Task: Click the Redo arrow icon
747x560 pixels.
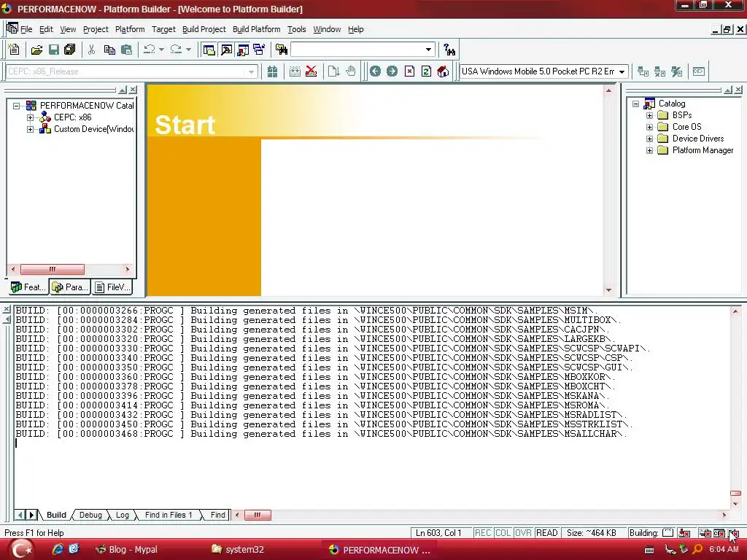Action: click(176, 50)
